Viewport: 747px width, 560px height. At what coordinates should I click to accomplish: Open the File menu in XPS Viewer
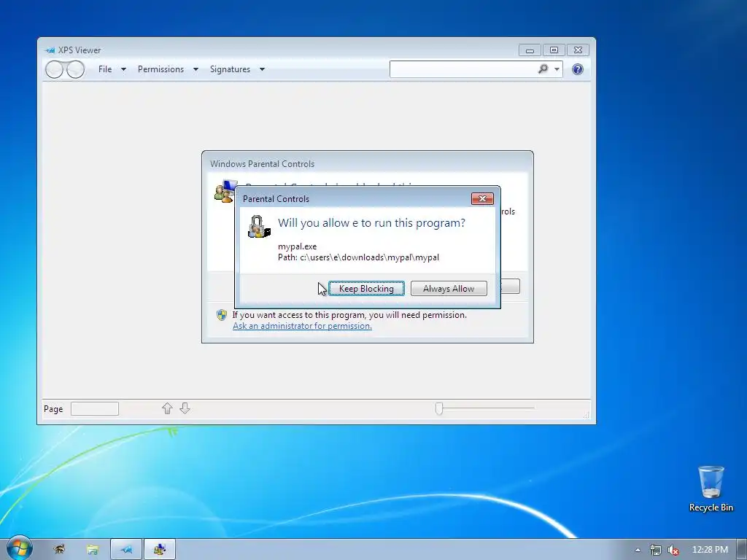(105, 69)
